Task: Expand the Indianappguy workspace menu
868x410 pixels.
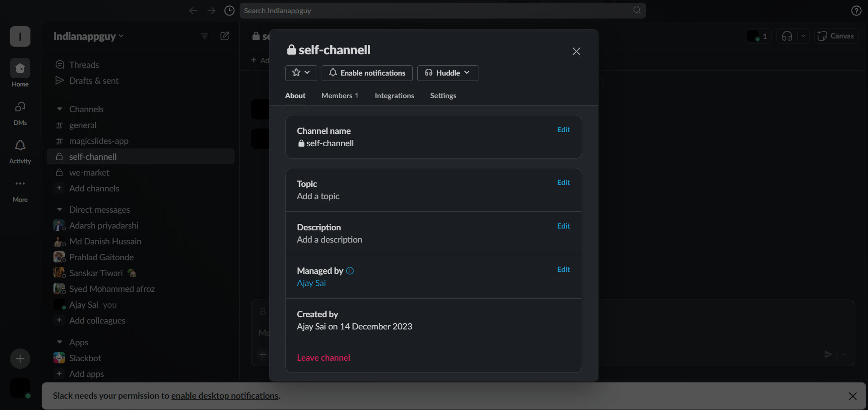Action: coord(88,36)
